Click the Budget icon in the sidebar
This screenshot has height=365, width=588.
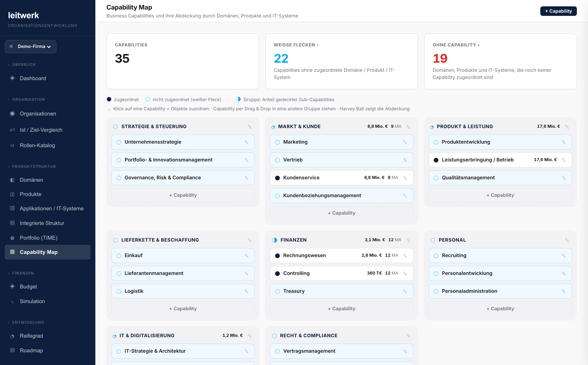(12, 286)
